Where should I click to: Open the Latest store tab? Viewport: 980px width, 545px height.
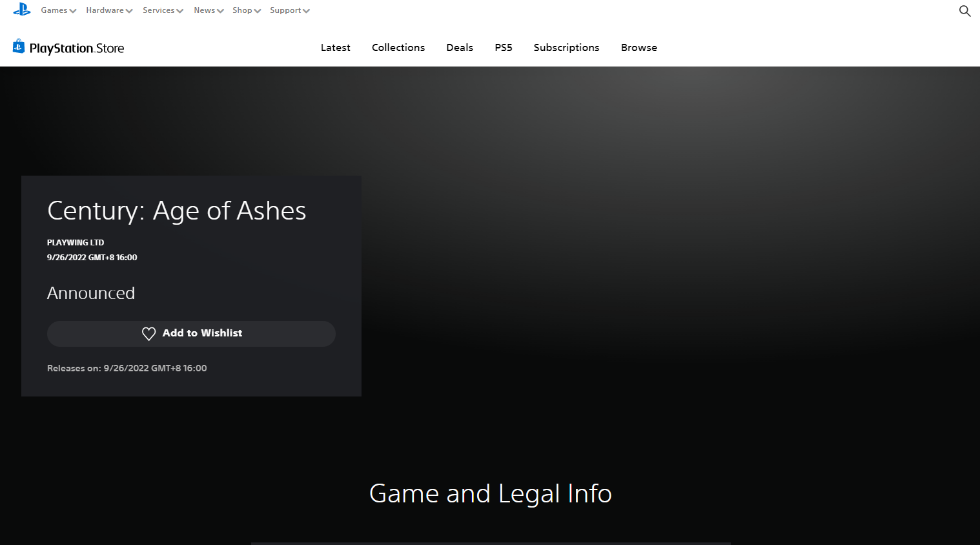[336, 48]
